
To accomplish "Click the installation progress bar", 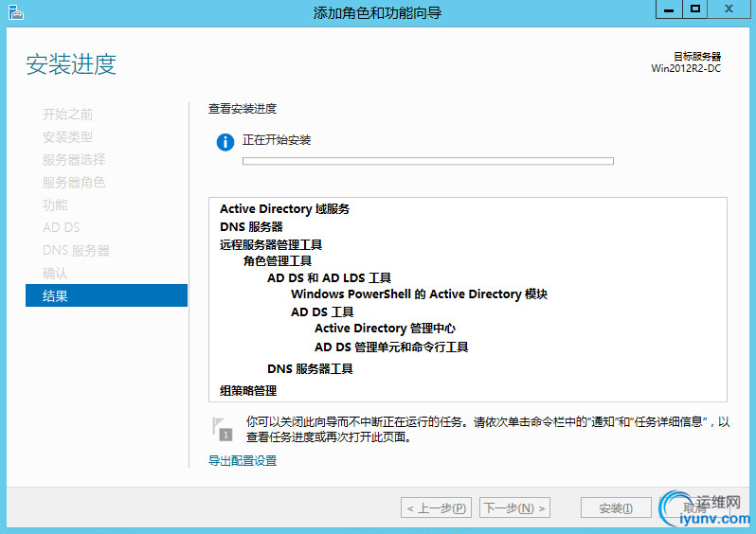I will (427, 161).
